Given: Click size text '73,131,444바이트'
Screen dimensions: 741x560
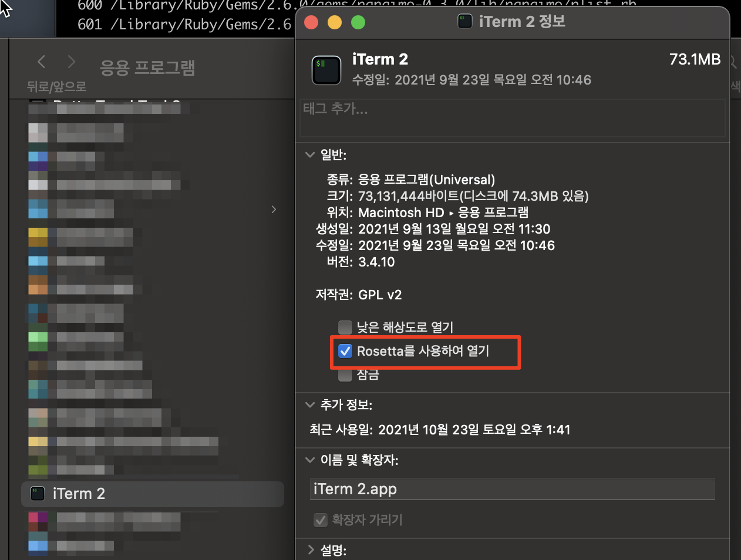Looking at the screenshot, I should (409, 196).
